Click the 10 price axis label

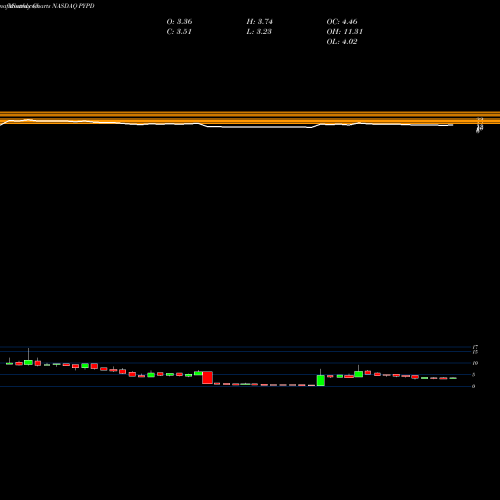tap(475, 363)
